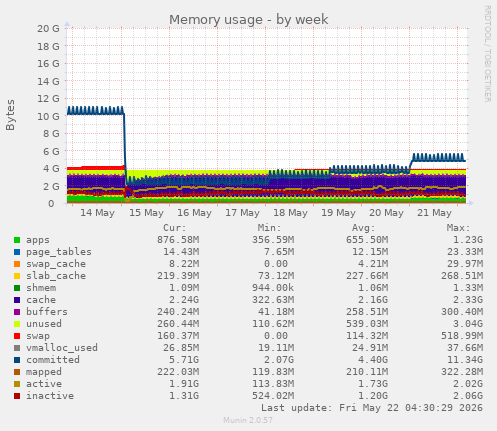Click the dark green shmem legend swatch
This screenshot has width=497, height=431.
[17, 288]
